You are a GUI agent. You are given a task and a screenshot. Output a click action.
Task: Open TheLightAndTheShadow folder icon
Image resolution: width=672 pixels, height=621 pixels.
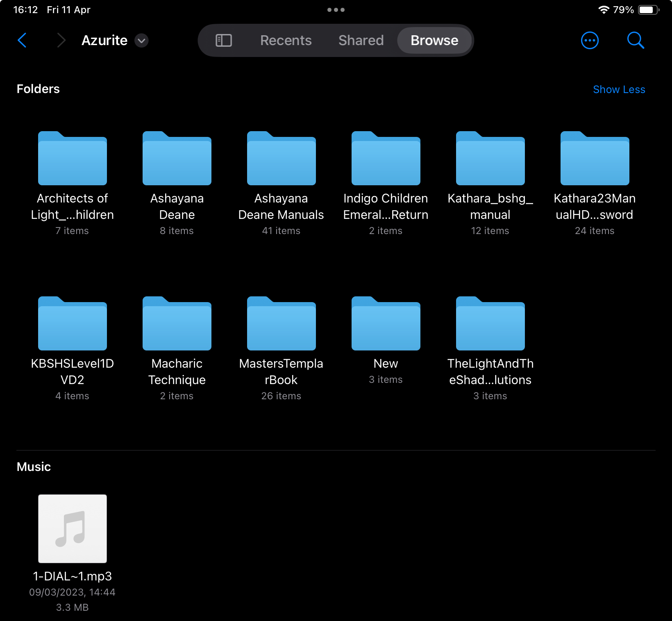490,323
